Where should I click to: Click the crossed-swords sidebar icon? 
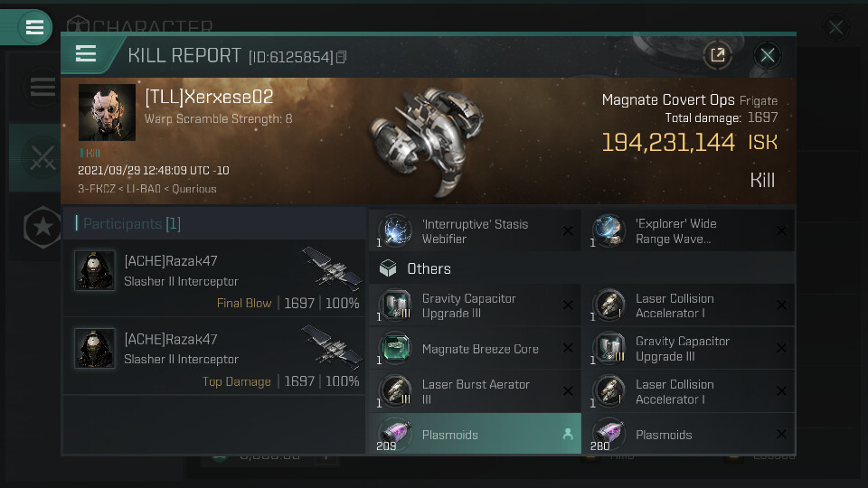tap(42, 159)
